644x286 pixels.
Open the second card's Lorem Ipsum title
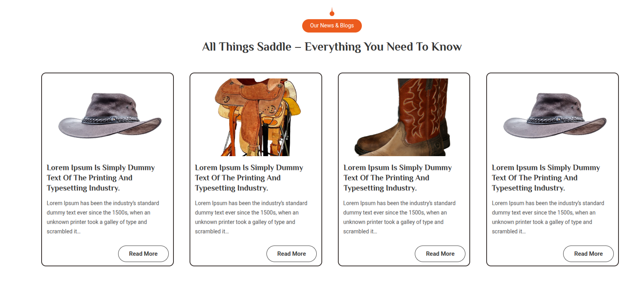pos(249,178)
